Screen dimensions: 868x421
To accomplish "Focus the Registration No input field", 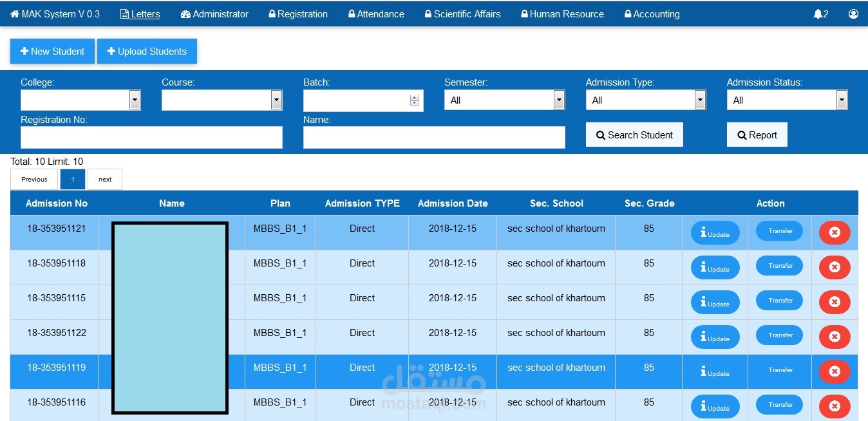I will [151, 137].
